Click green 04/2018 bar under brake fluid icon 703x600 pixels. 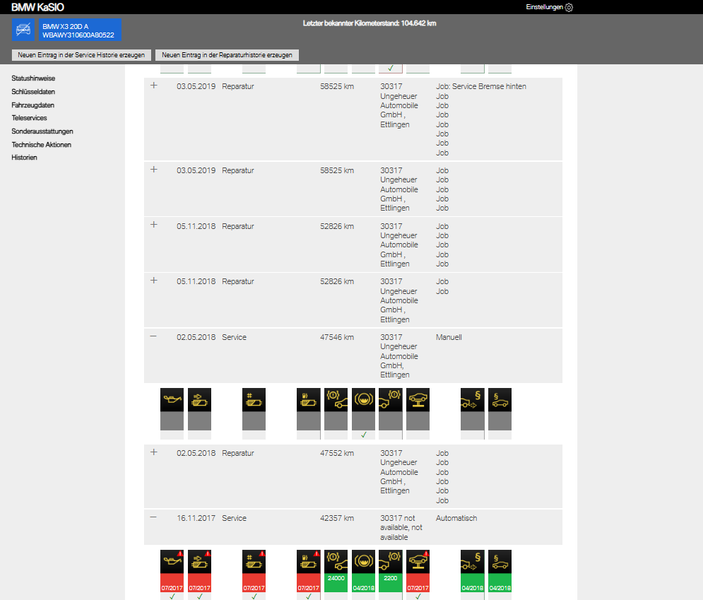[x=363, y=583]
